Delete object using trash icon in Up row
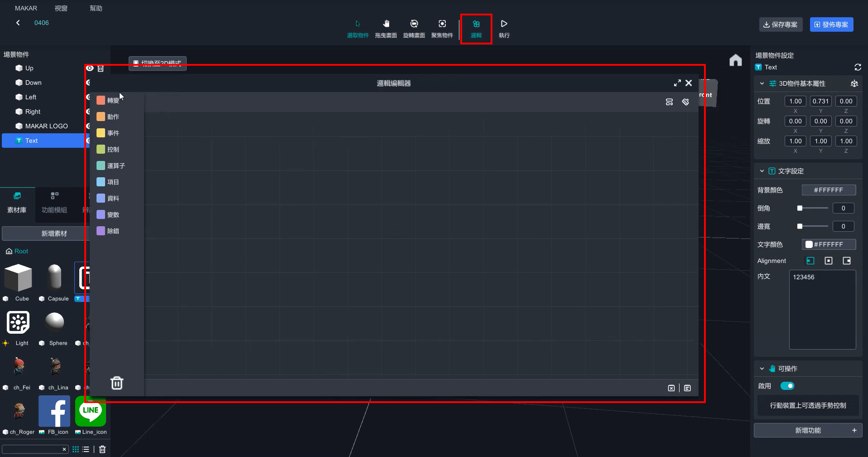Screen dimensions: 868x457 (x=101, y=68)
